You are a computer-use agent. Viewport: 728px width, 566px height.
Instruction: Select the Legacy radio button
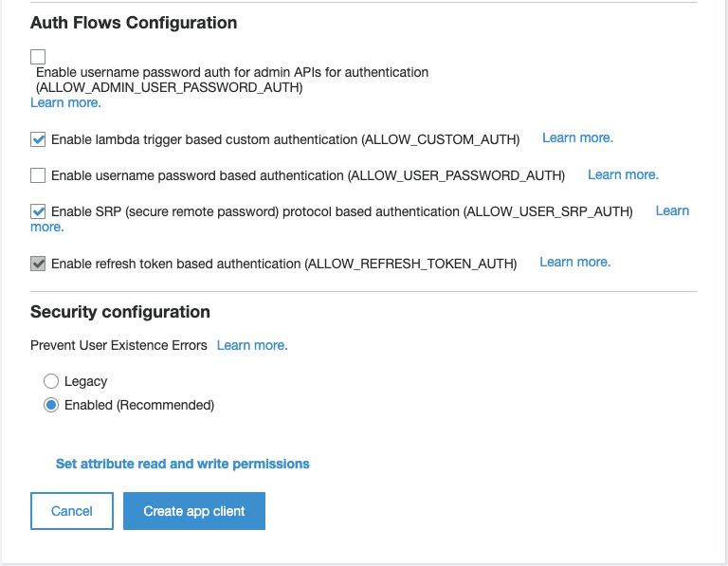51,381
